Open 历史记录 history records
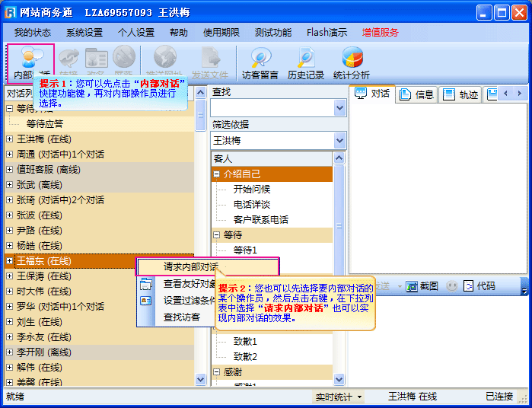This screenshot has height=408, width=532. pyautogui.click(x=306, y=62)
